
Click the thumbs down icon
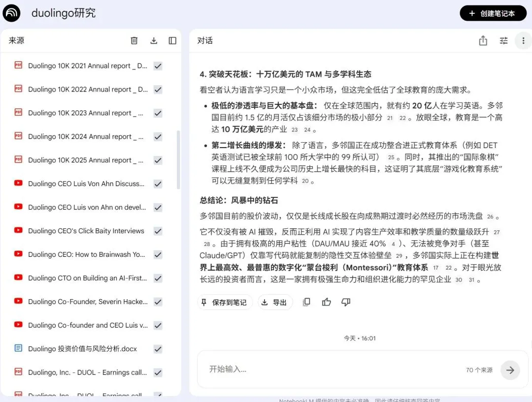click(346, 302)
